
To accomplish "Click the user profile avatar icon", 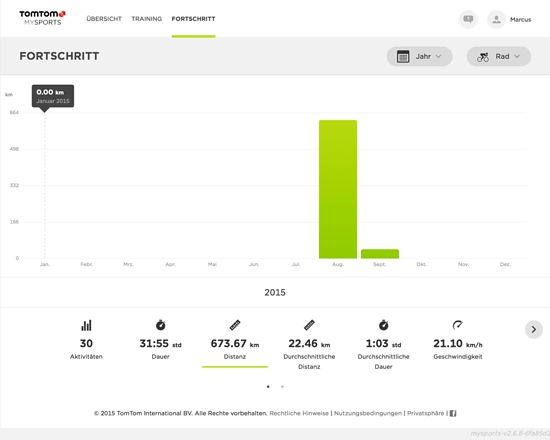I will (x=496, y=19).
